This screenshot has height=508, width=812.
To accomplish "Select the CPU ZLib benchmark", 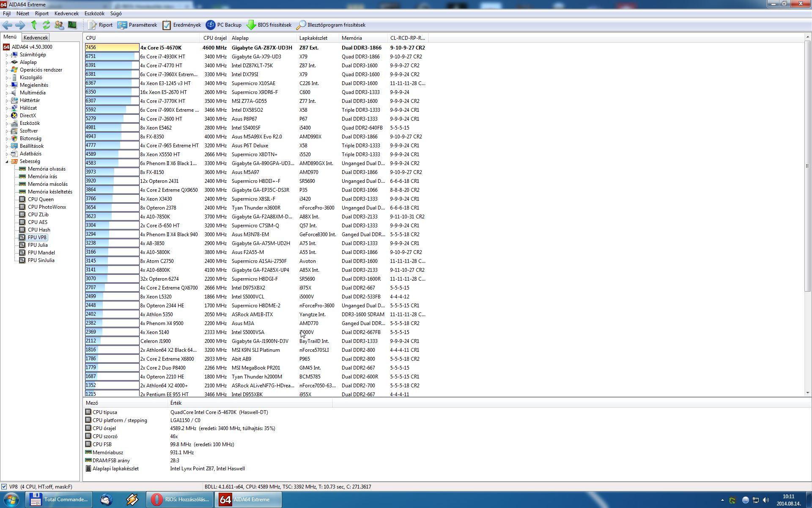I will point(38,215).
